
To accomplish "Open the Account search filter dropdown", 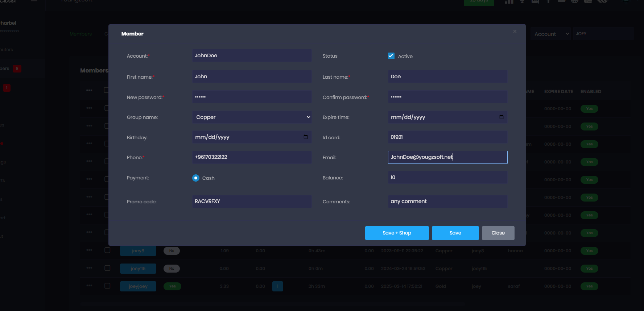I will pos(550,34).
